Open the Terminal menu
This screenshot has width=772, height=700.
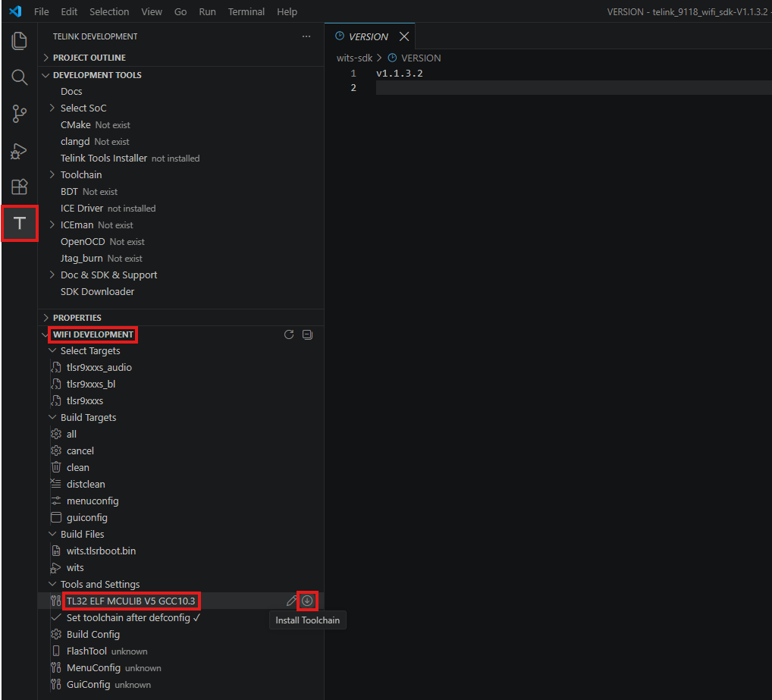246,11
